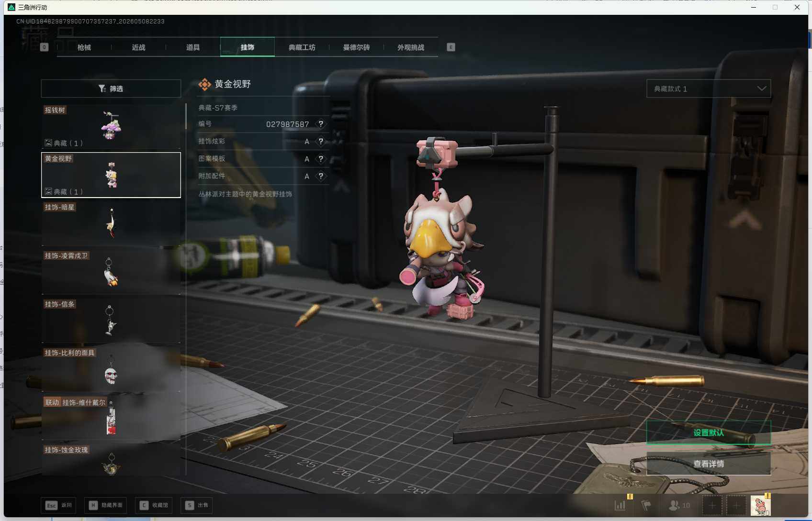This screenshot has width=812, height=521.
Task: Click the 丛林派对主题中的黄金视野挂饰 description
Action: coord(245,194)
